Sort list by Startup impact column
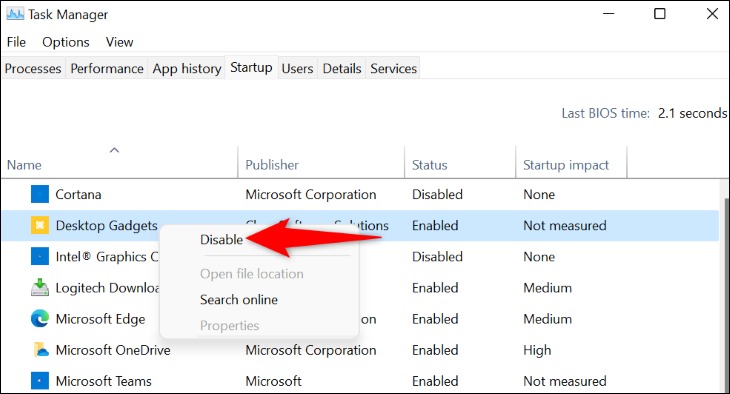This screenshot has height=394, width=730. (x=571, y=162)
